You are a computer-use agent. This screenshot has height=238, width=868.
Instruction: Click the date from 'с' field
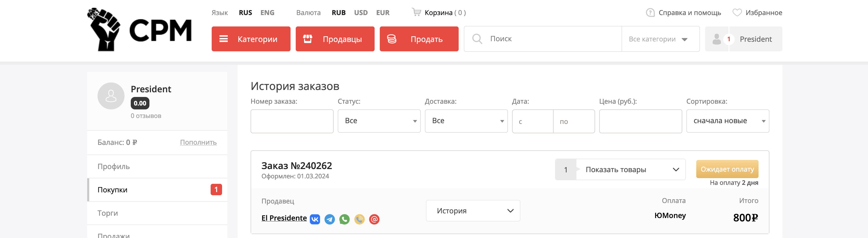pos(532,121)
